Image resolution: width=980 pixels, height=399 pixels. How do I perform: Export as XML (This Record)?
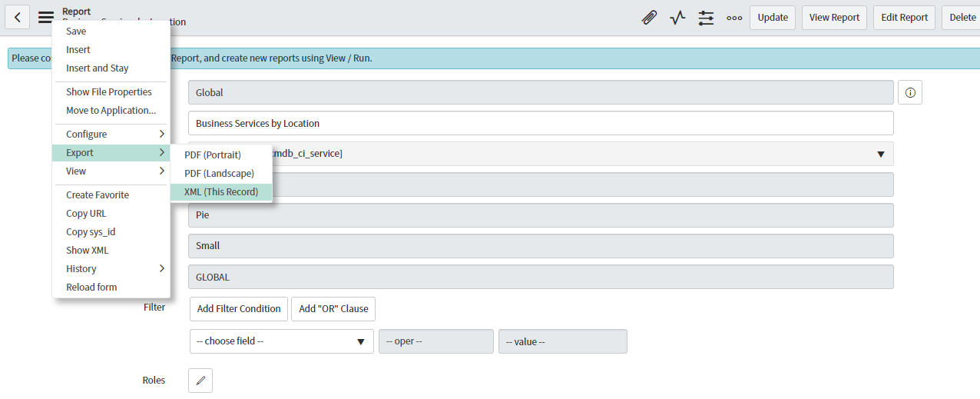click(x=221, y=192)
